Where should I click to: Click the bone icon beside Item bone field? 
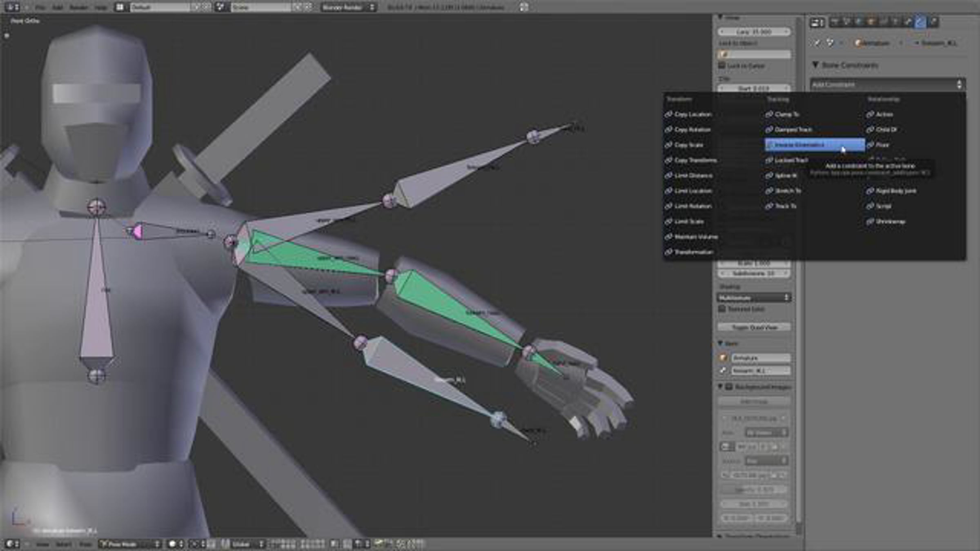pos(723,371)
